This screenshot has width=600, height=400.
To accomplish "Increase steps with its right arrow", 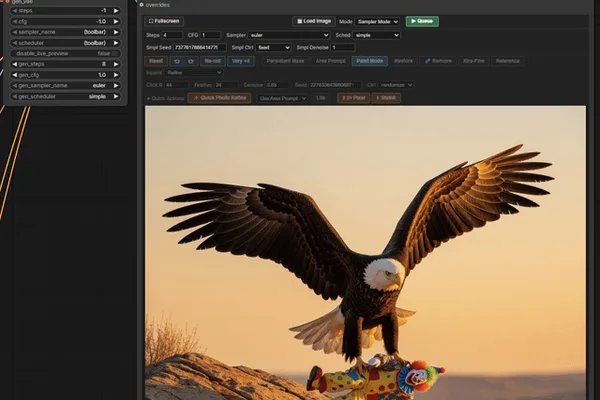I will tap(116, 11).
